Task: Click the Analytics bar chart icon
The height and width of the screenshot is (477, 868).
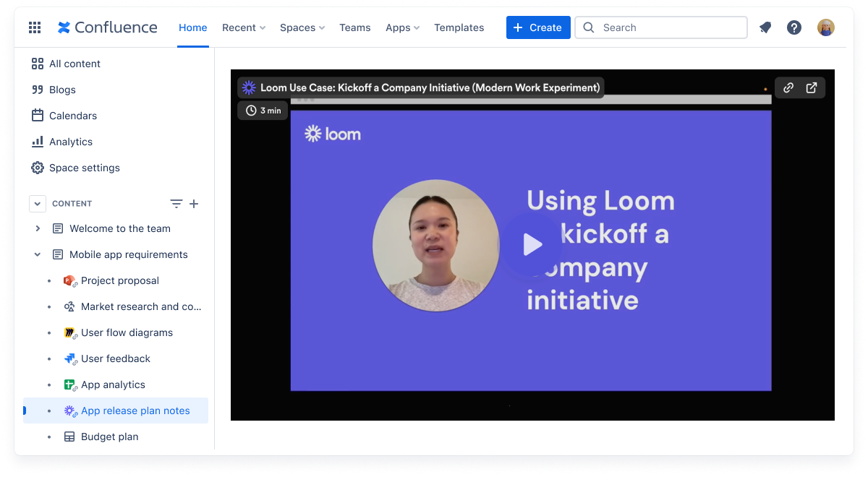Action: pos(38,142)
